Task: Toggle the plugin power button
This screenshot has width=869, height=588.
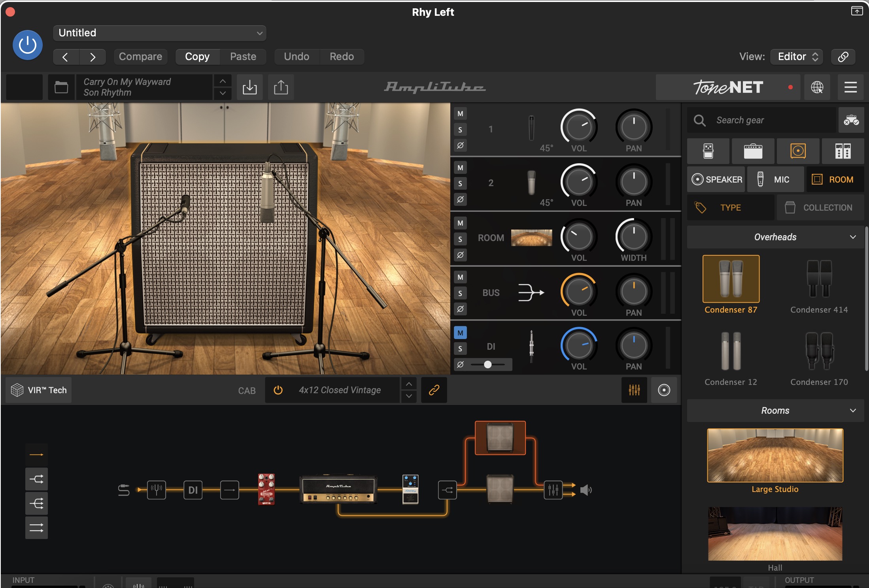Action: [x=28, y=45]
